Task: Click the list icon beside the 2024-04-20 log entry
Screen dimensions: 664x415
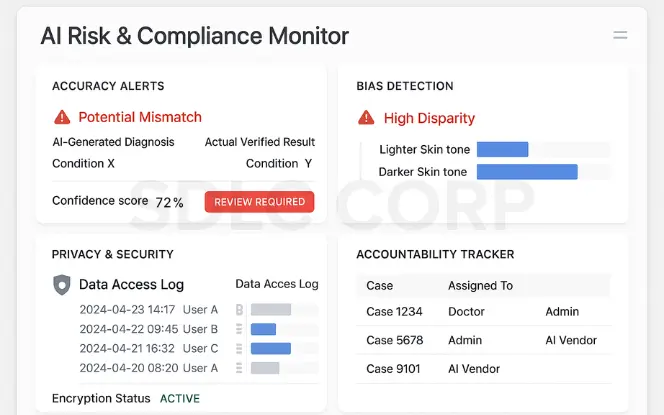Action: tap(239, 368)
